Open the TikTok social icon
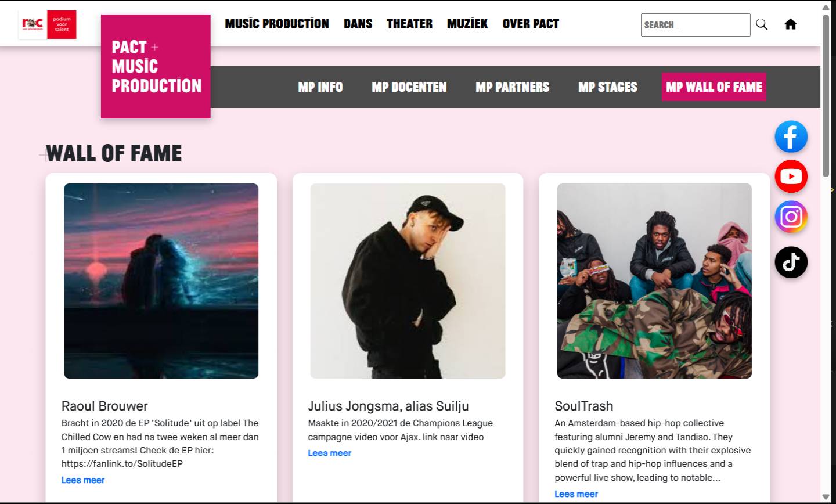The width and height of the screenshot is (836, 504). pos(791,262)
